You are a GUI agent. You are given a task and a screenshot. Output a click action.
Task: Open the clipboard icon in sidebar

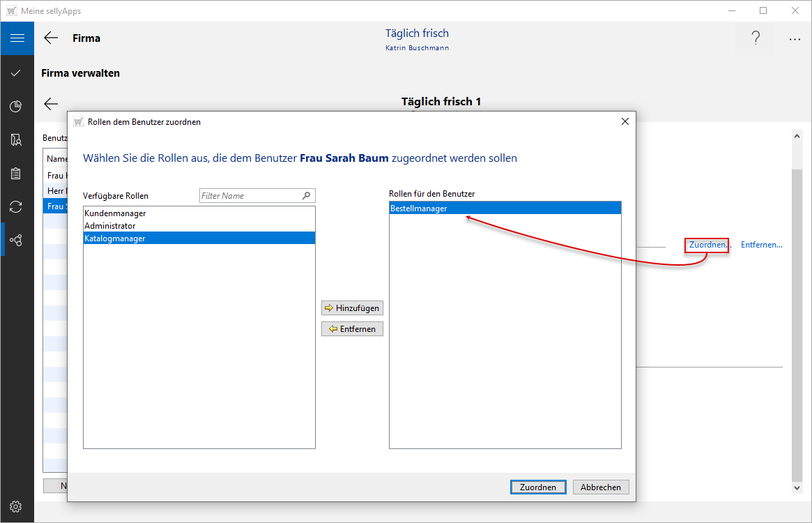tap(17, 173)
